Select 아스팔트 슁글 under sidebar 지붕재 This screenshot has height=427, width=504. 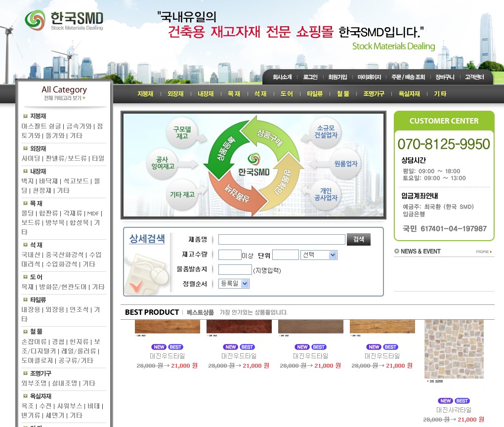pyautogui.click(x=41, y=127)
